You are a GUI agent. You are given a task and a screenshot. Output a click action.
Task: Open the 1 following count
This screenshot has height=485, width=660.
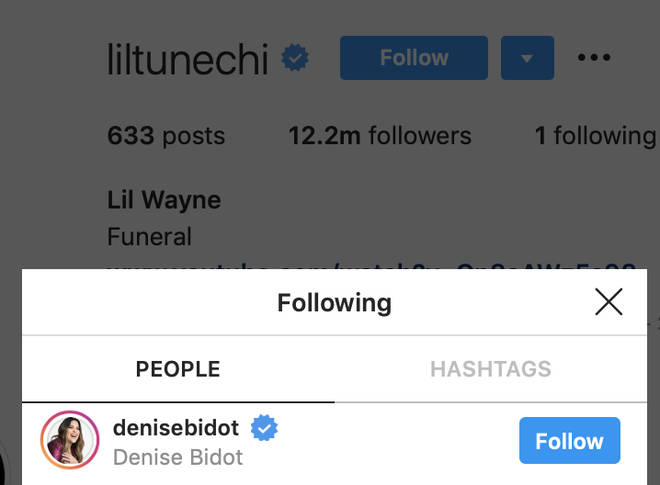tap(595, 136)
